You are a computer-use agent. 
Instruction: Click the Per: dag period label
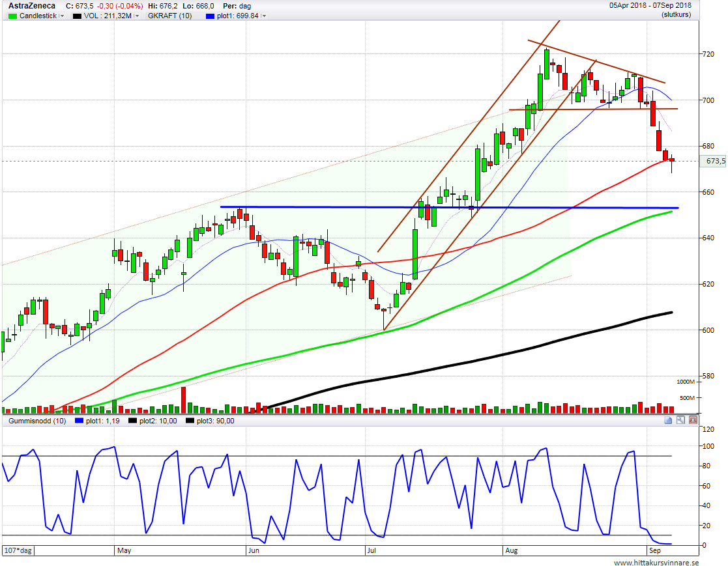click(237, 6)
